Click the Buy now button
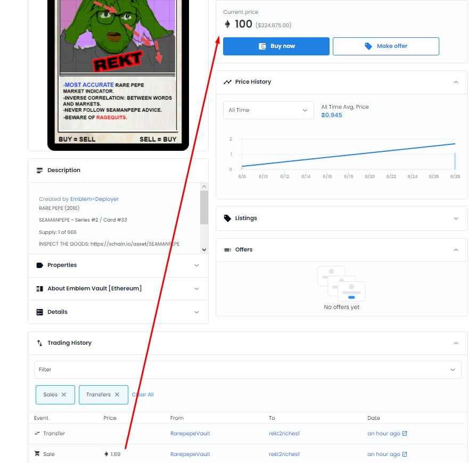The width and height of the screenshot is (476, 463). (276, 46)
